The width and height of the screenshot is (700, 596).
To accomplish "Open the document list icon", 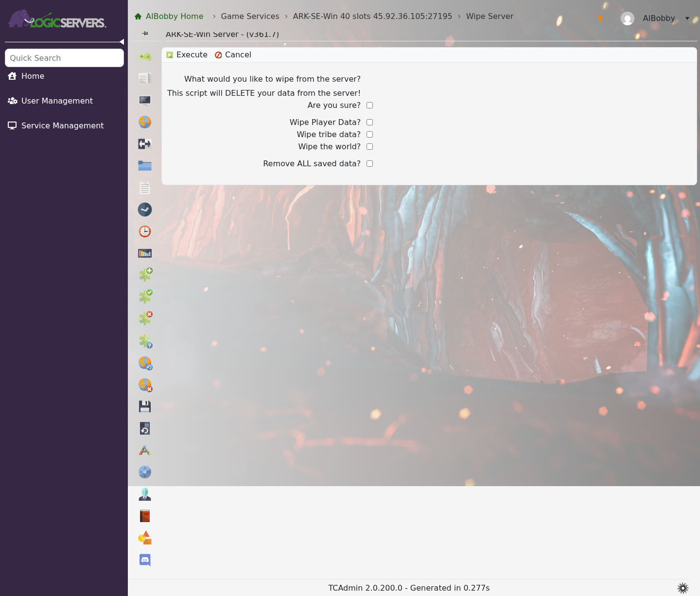I will (145, 78).
